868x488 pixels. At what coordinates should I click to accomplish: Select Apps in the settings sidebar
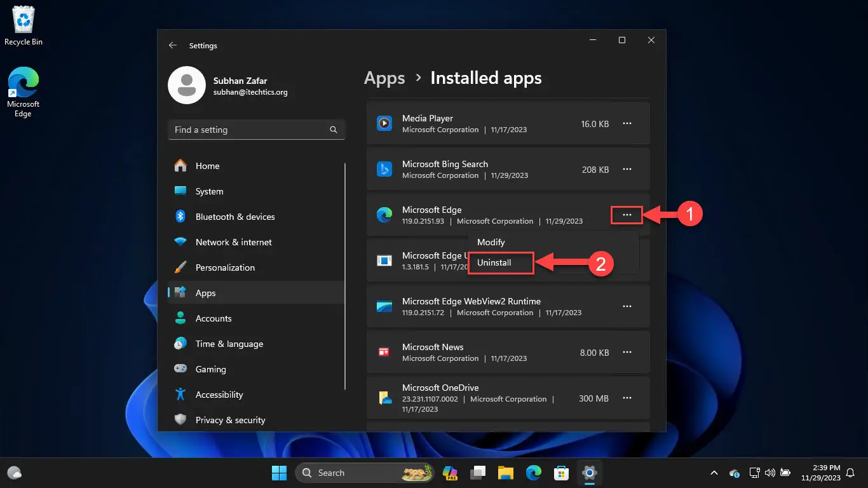(x=256, y=293)
